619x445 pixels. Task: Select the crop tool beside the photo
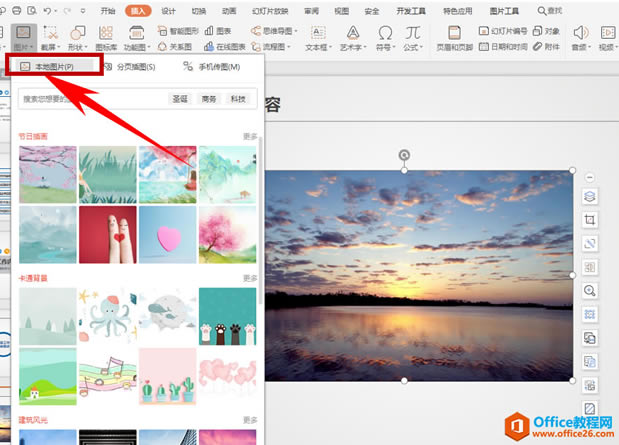[590, 220]
